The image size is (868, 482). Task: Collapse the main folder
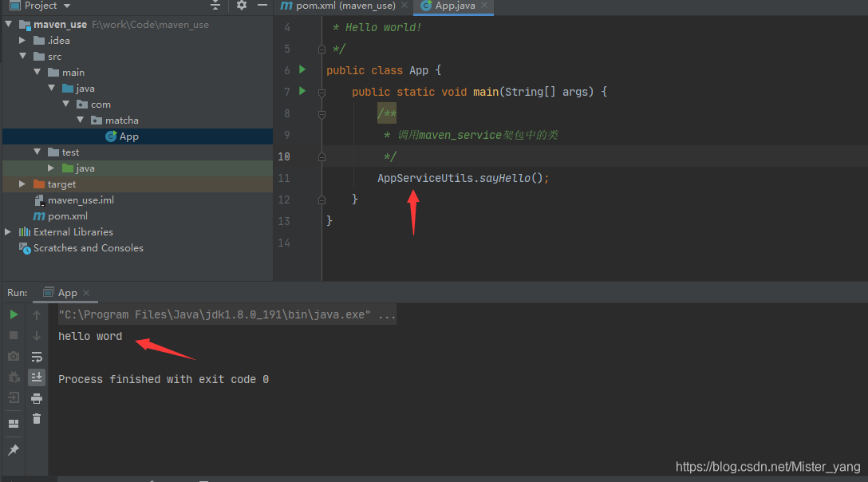(37, 72)
